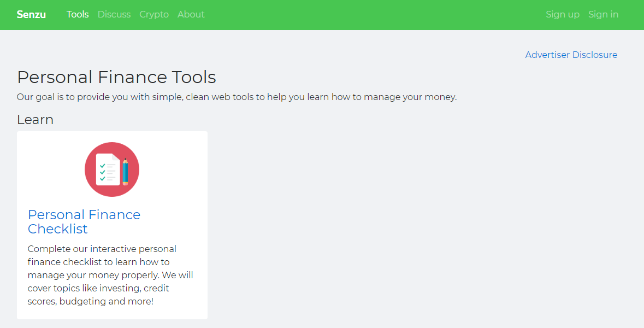Open the Advertiser Disclosure link

coord(571,55)
